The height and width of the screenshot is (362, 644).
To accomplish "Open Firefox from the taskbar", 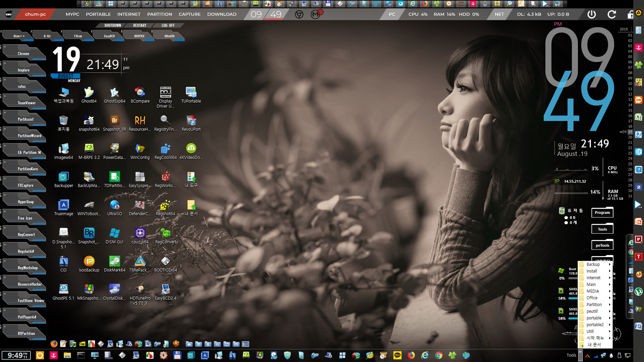I will coord(411,355).
